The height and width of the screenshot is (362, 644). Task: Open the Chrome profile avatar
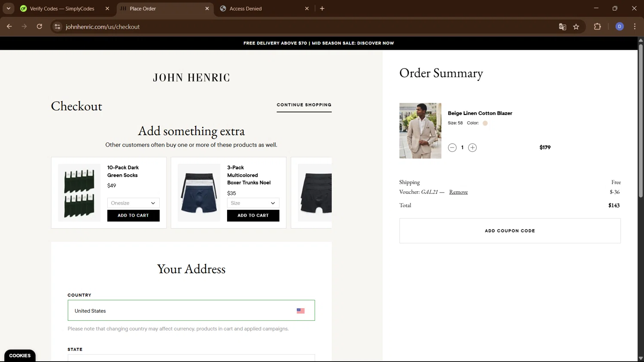(620, 27)
